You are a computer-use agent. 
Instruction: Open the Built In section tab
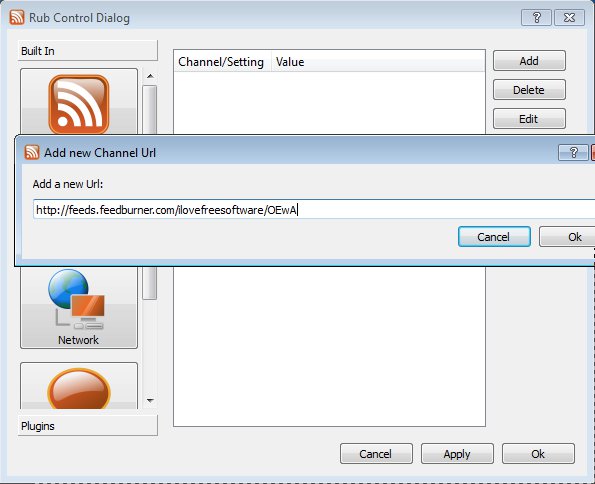point(88,50)
